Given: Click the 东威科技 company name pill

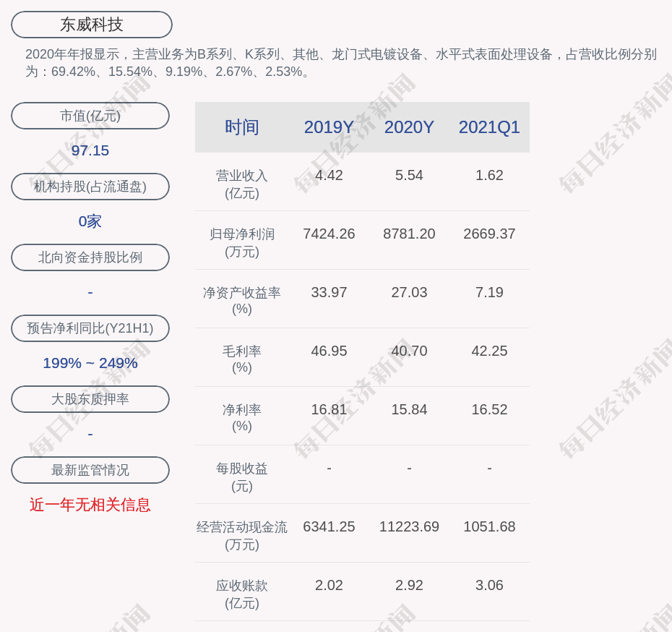Looking at the screenshot, I should point(92,25).
